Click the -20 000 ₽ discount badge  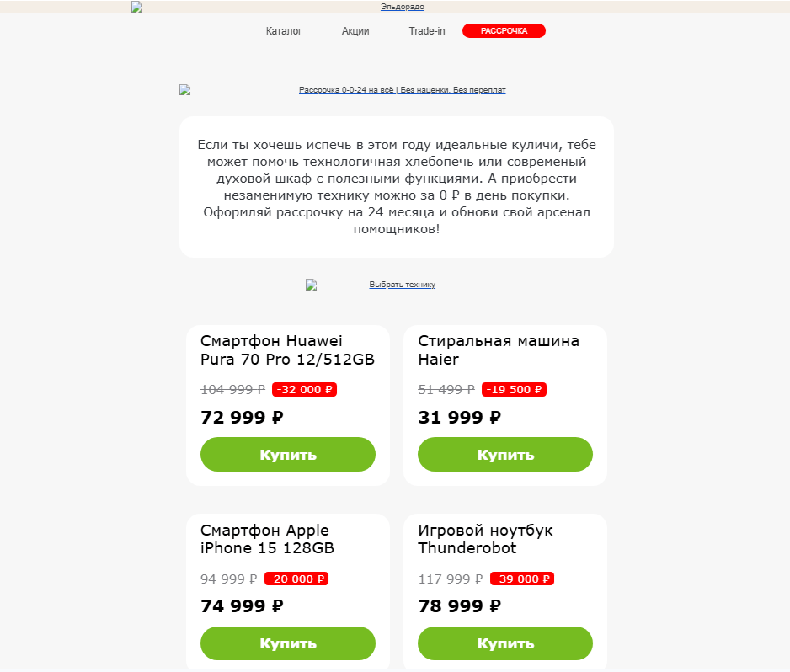click(x=296, y=579)
